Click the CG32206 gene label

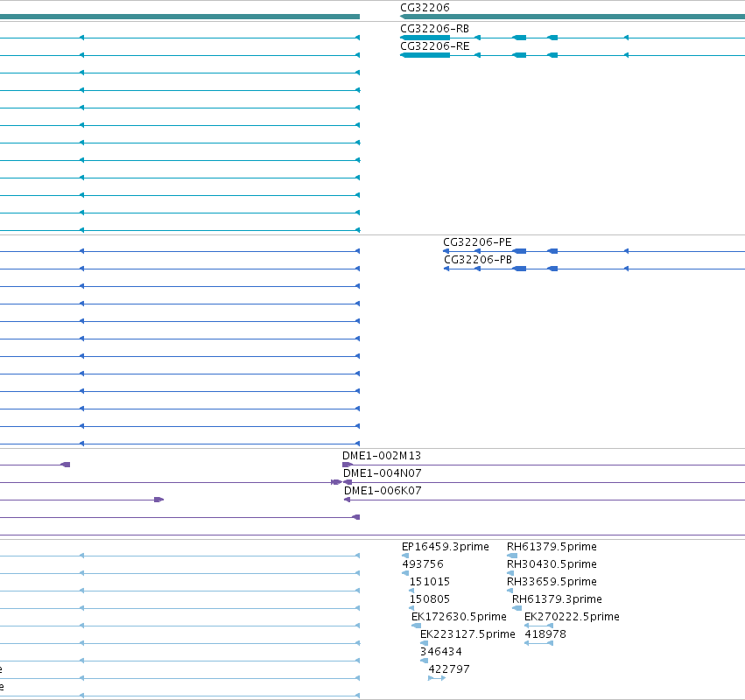pos(425,8)
